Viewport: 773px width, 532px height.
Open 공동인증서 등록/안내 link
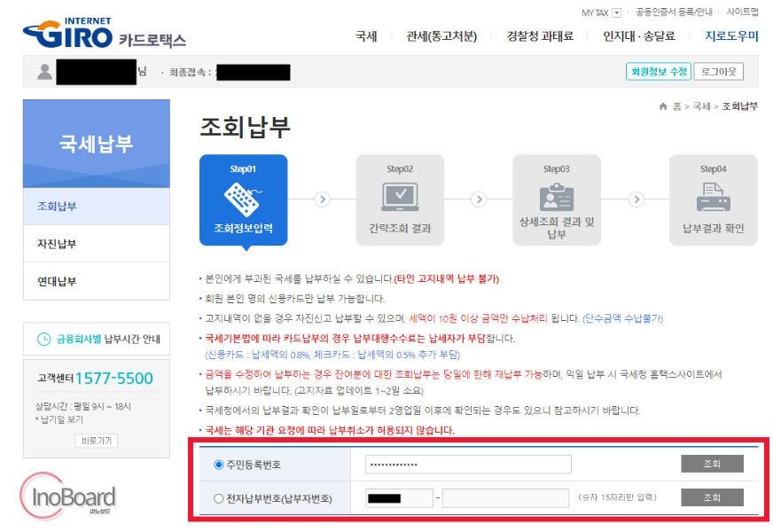pos(674,12)
